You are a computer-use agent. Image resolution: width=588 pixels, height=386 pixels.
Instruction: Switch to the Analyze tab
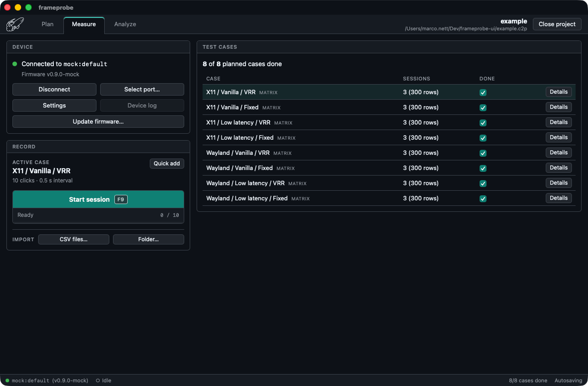coord(125,24)
